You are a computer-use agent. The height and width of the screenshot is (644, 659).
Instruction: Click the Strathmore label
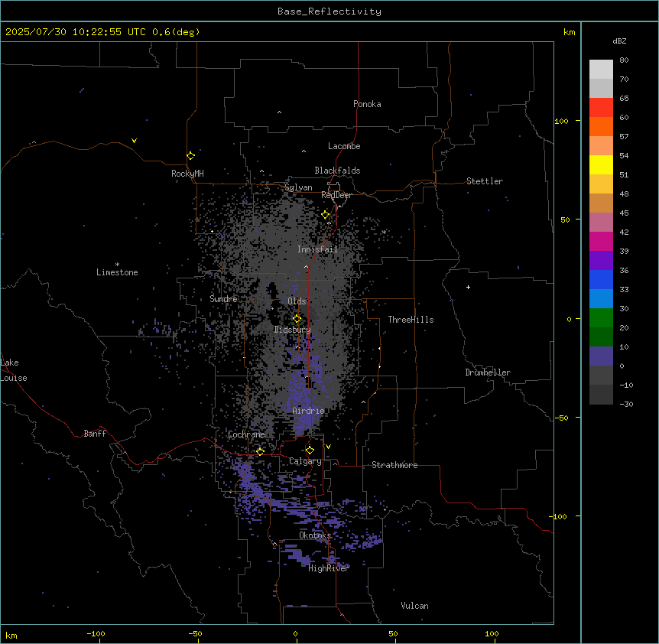(x=394, y=465)
